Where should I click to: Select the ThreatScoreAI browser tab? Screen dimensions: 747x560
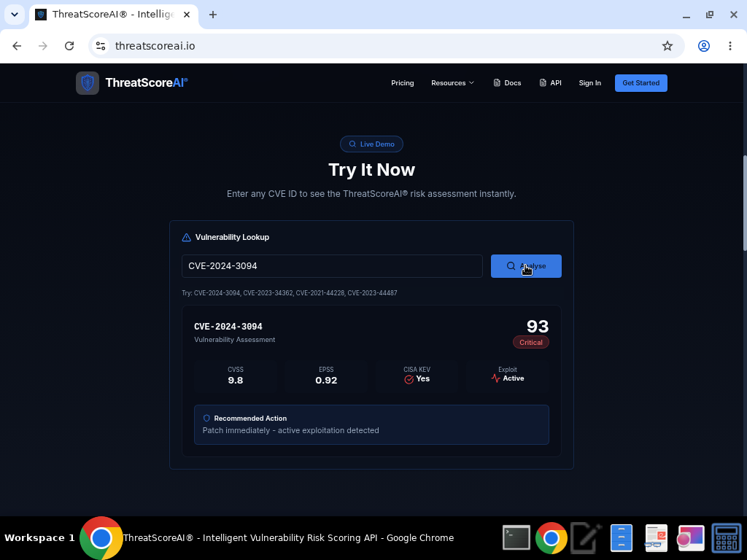(x=113, y=15)
